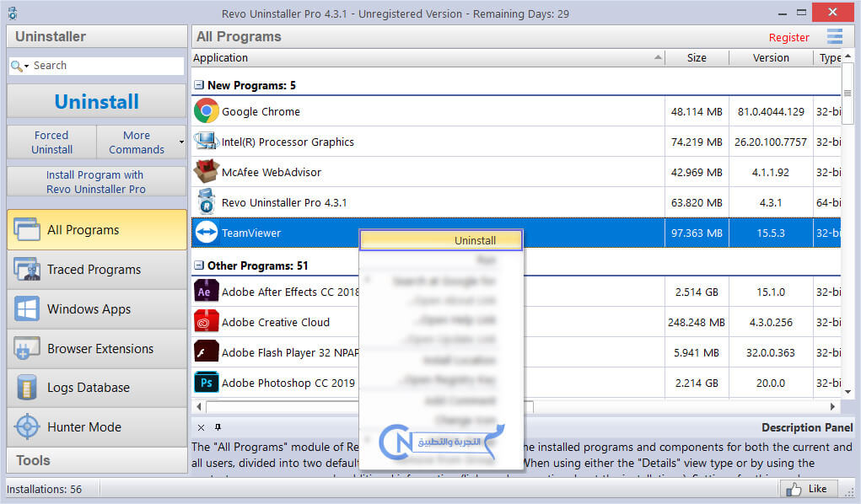Image resolution: width=861 pixels, height=504 pixels.
Task: Click the Revo Uninstaller title bar app icon
Action: point(13,13)
